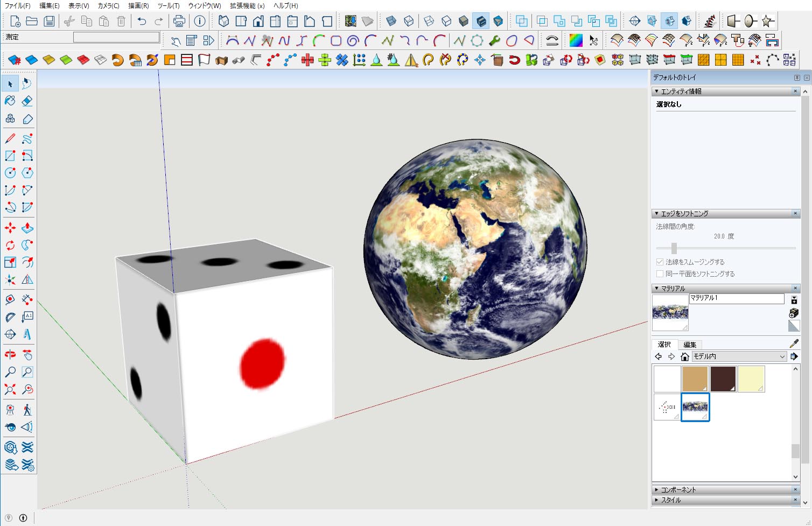Create a new file
The image size is (812, 526).
[15, 21]
